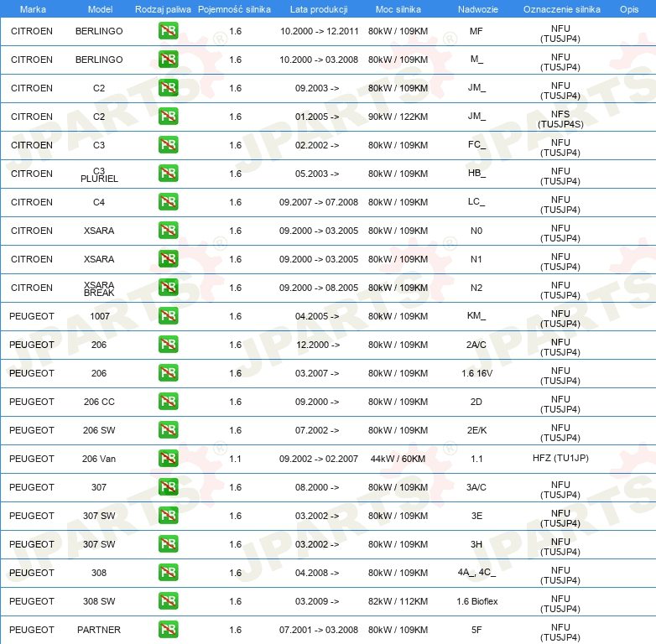Click the model name 206 Van
Image resolution: width=656 pixels, height=644 pixels.
99,459
